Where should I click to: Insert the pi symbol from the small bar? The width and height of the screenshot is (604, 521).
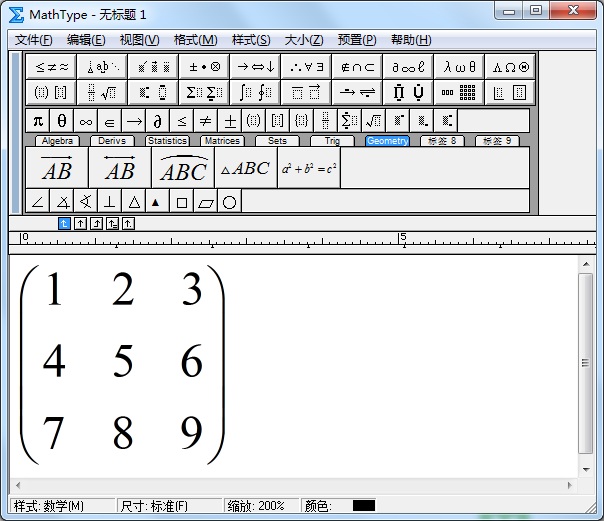[x=37, y=121]
